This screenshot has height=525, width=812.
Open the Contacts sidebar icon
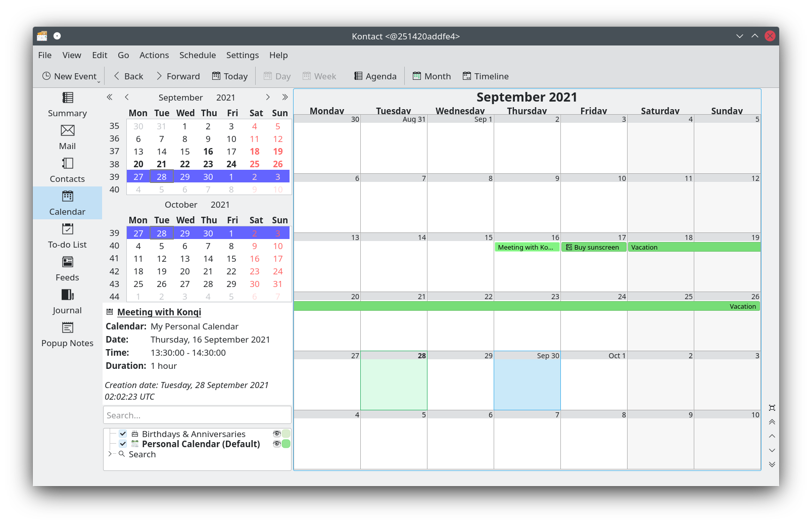[x=67, y=170]
